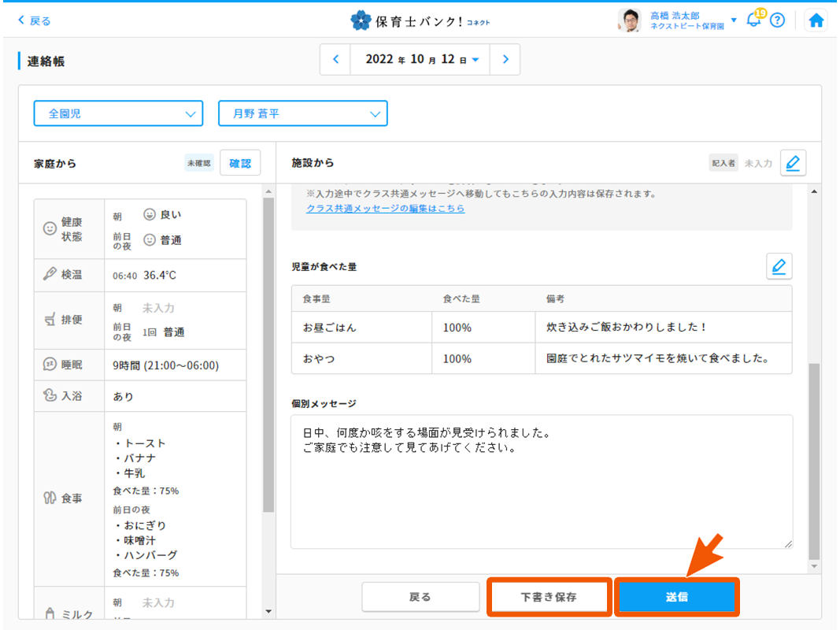
Task: Open notifications bell icon
Action: pos(754,20)
